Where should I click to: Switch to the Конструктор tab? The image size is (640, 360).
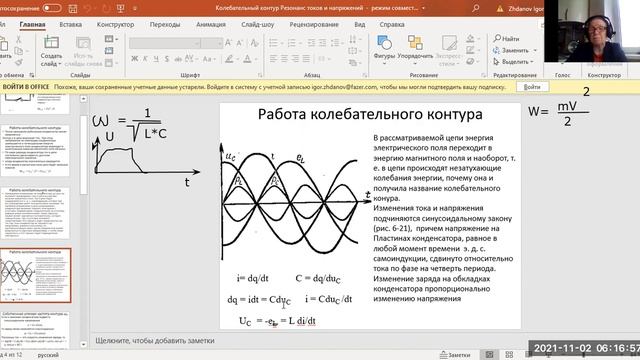click(x=115, y=24)
